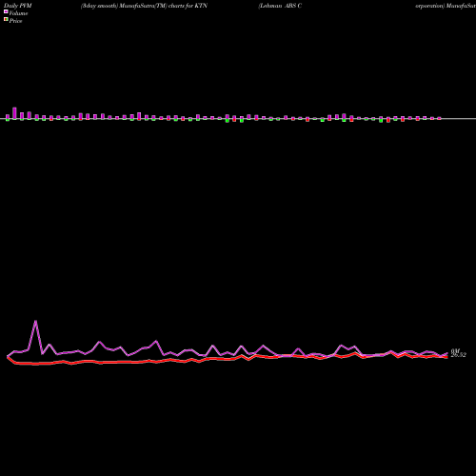
Task: Click the Price legend color marker
Action: [x=6, y=20]
